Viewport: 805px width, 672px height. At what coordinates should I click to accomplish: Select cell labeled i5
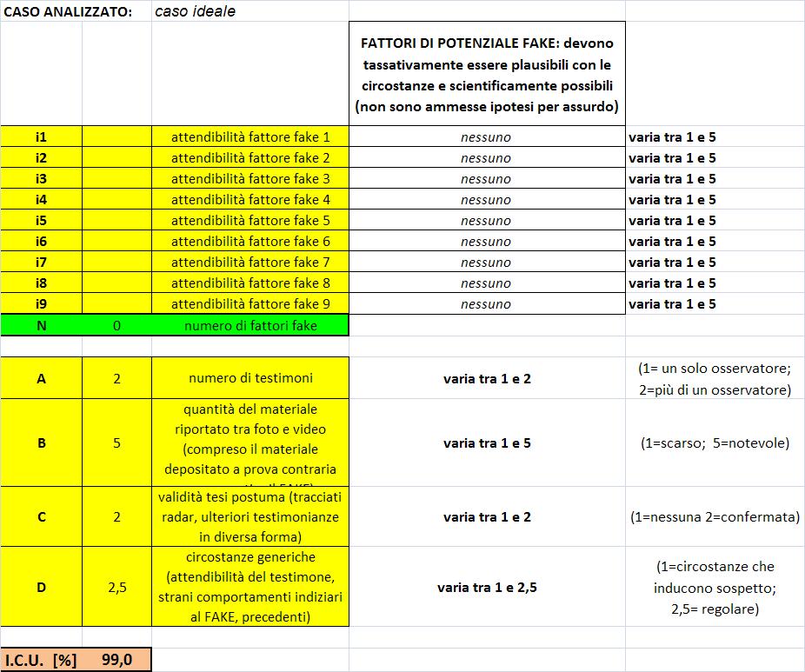pos(41,220)
